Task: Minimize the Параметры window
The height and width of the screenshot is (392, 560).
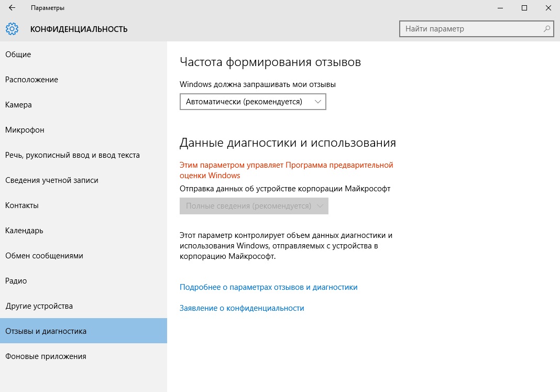Action: (x=500, y=8)
